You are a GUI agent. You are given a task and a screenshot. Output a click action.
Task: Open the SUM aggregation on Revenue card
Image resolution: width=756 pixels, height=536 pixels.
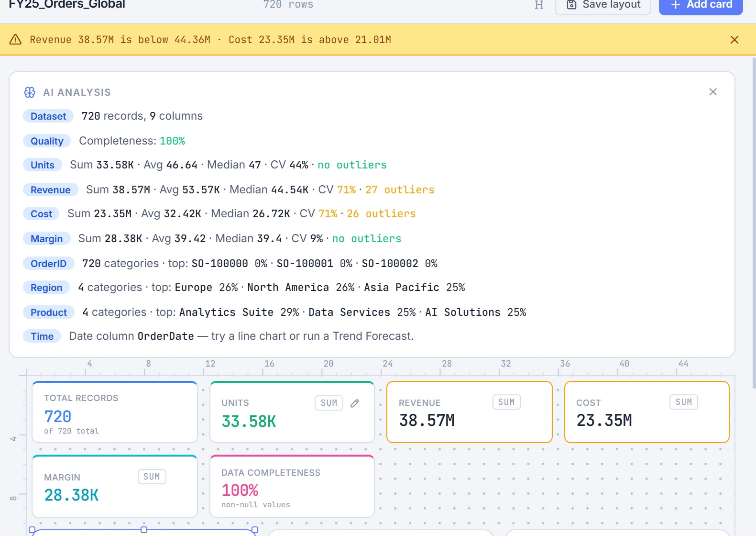[x=506, y=402]
